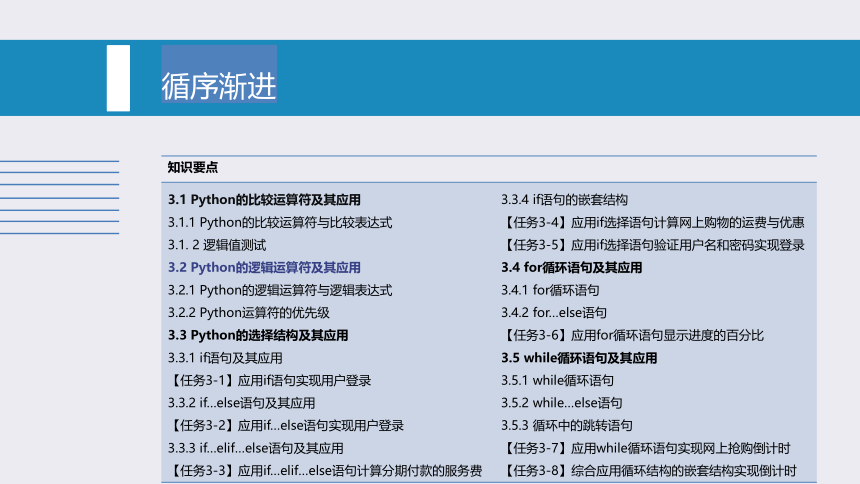This screenshot has height=484, width=860.
Task: Select heading 3.3 Python的选择结构及其应用
Action: (x=258, y=335)
